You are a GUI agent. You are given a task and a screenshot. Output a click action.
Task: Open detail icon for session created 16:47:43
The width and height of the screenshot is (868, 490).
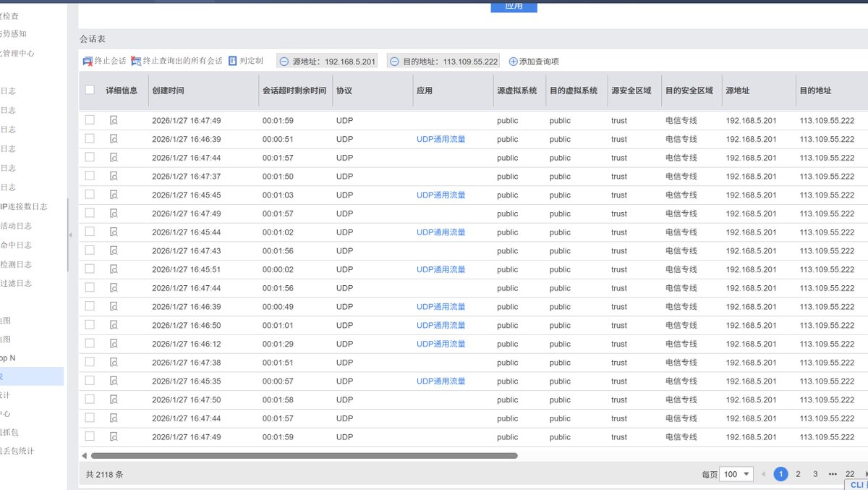click(114, 250)
